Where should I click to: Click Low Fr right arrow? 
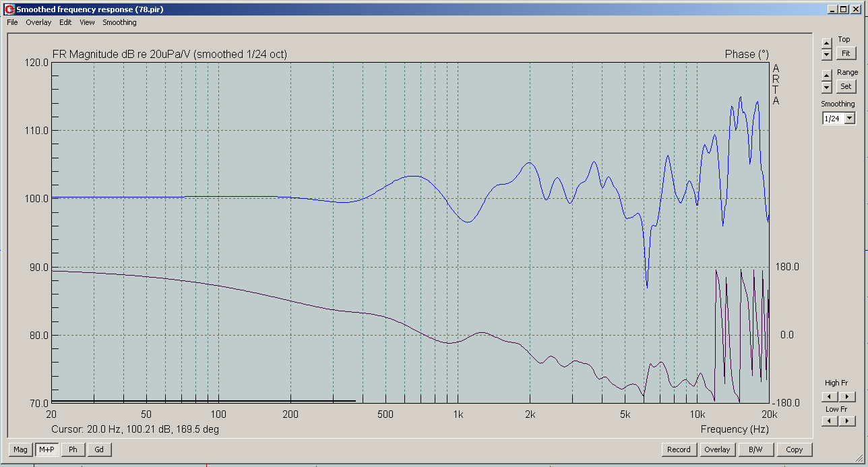coord(846,421)
